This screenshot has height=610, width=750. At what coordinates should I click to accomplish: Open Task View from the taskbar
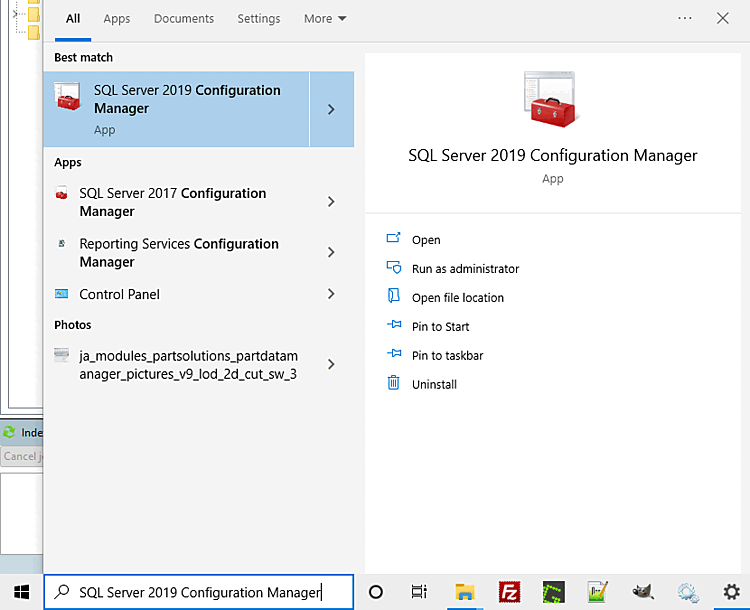click(419, 592)
